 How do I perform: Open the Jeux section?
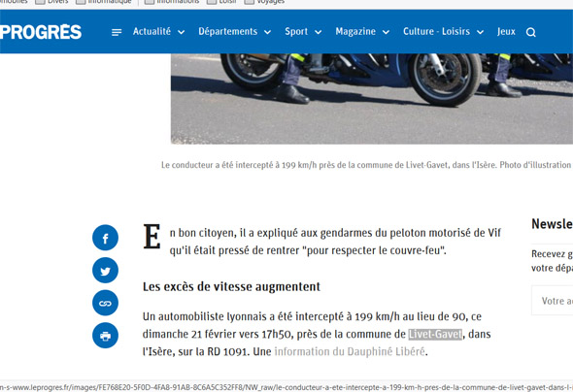(506, 32)
